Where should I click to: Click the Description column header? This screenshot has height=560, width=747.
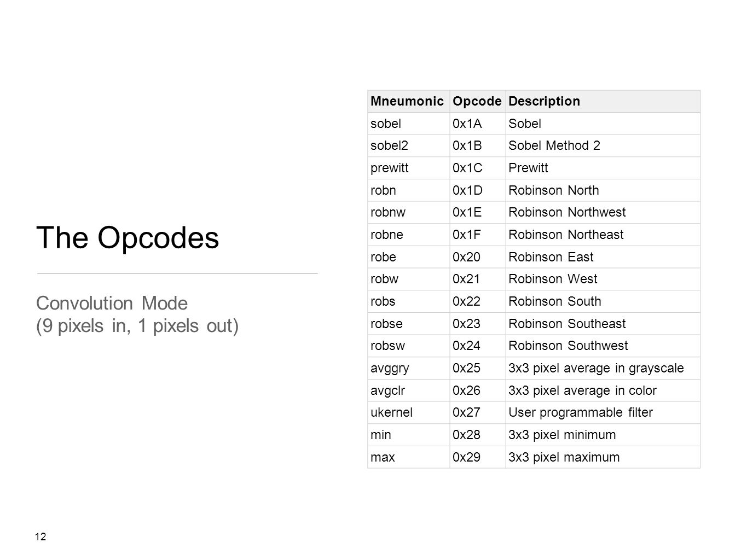point(603,101)
